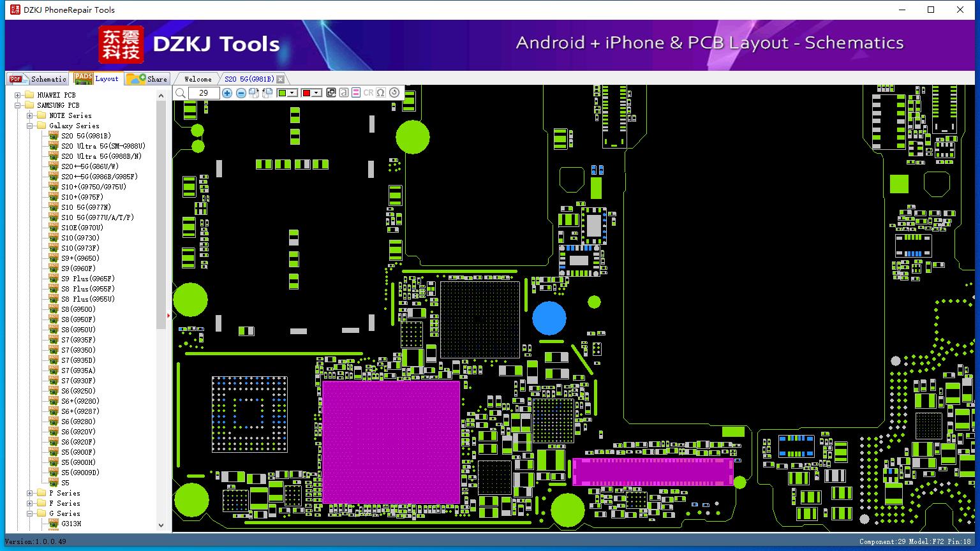Open S20+ 5G(G86U/W) layout
Viewport: 980px width, 551px height.
click(x=90, y=166)
